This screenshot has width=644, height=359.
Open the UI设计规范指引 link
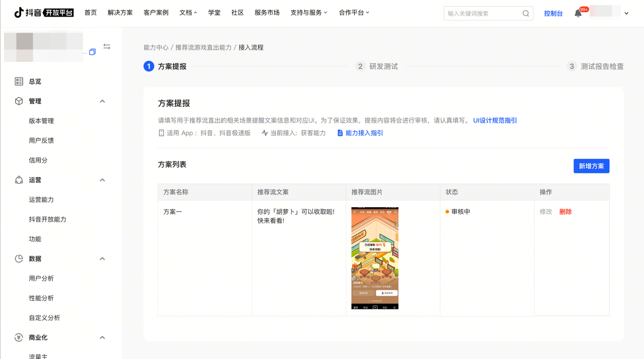coord(495,121)
